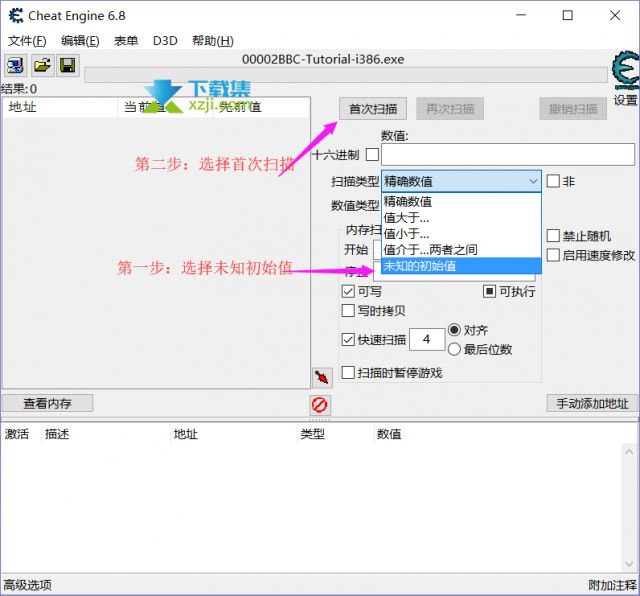Check the 写时拷贝 checkbox

[348, 311]
